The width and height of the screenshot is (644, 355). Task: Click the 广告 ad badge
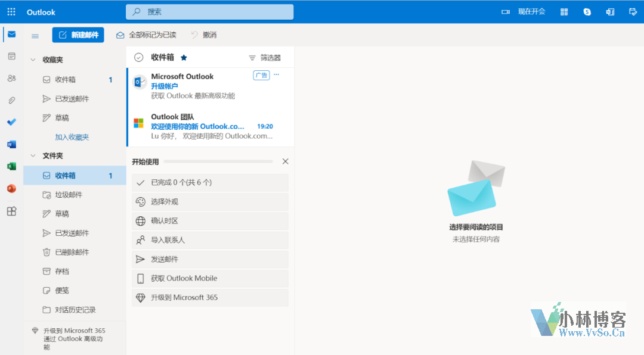(x=261, y=75)
